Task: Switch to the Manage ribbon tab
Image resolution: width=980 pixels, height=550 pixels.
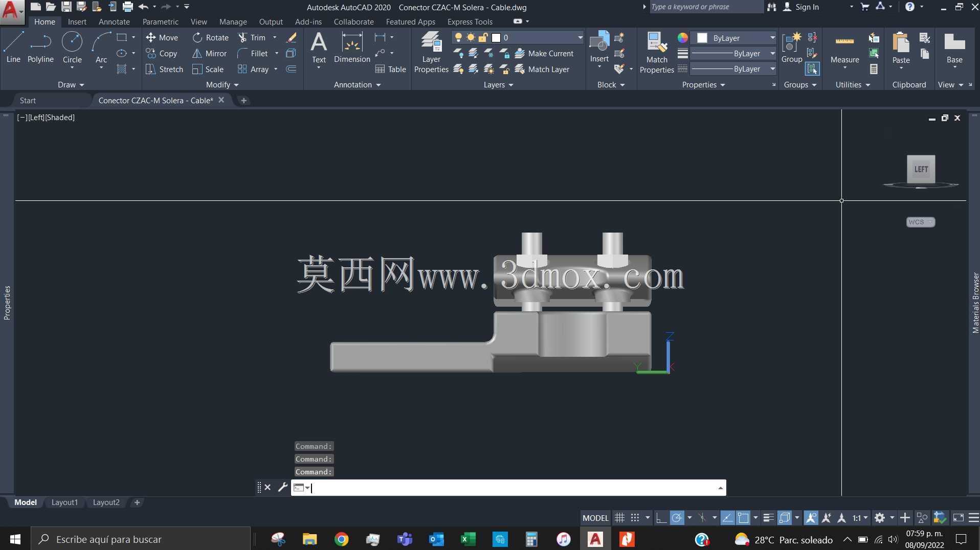Action: pos(233,21)
